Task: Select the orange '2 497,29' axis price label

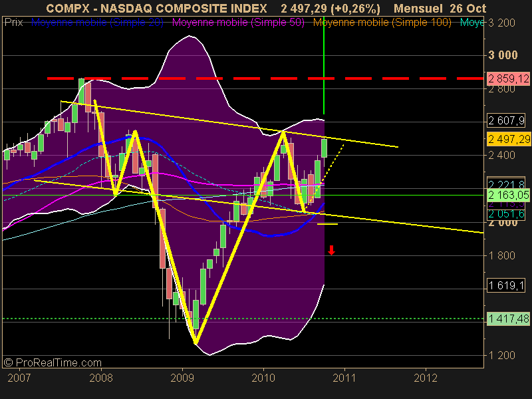Action: coord(509,139)
